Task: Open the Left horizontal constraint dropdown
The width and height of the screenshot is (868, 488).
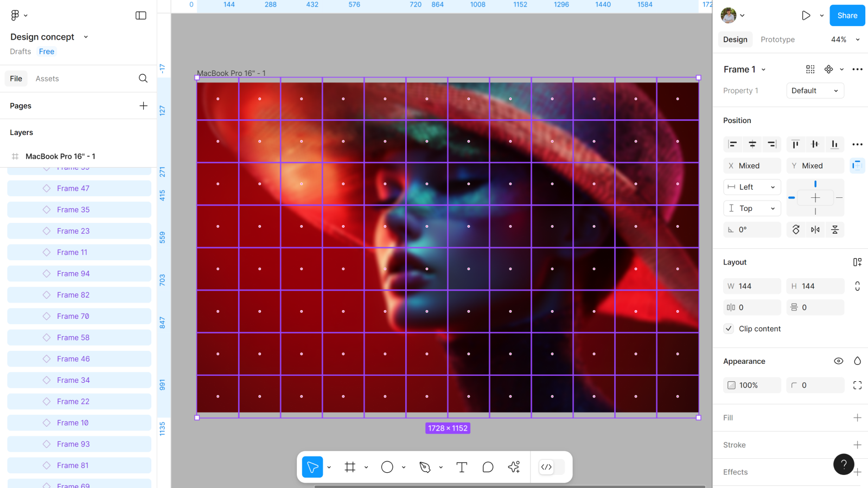Action: [752, 187]
